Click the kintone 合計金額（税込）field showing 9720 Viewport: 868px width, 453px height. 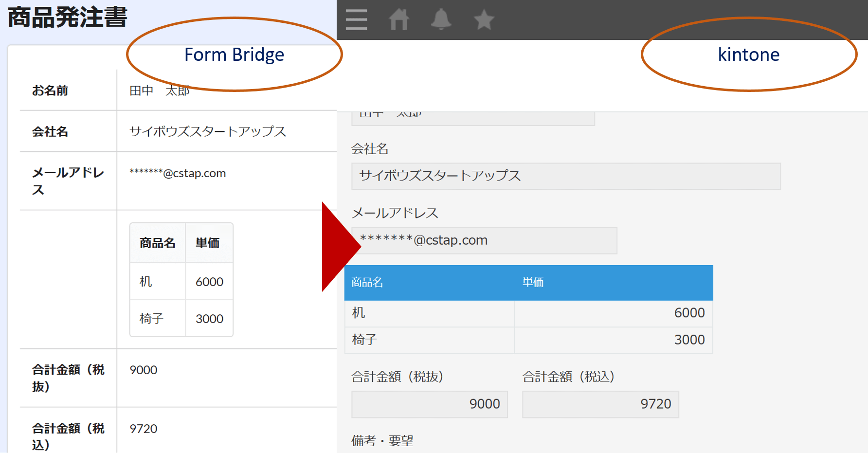tap(600, 404)
